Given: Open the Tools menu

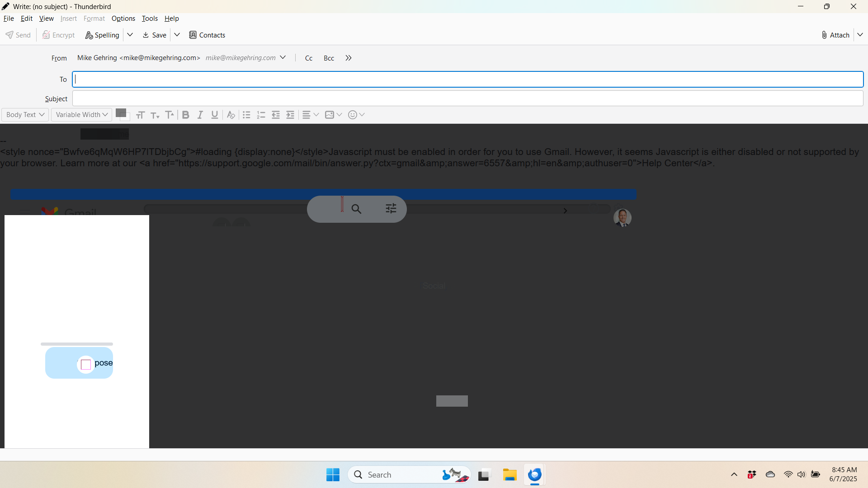Looking at the screenshot, I should [150, 19].
